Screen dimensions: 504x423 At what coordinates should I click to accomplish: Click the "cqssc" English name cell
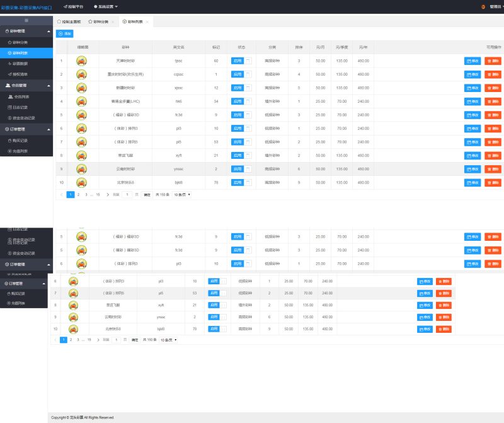(179, 74)
